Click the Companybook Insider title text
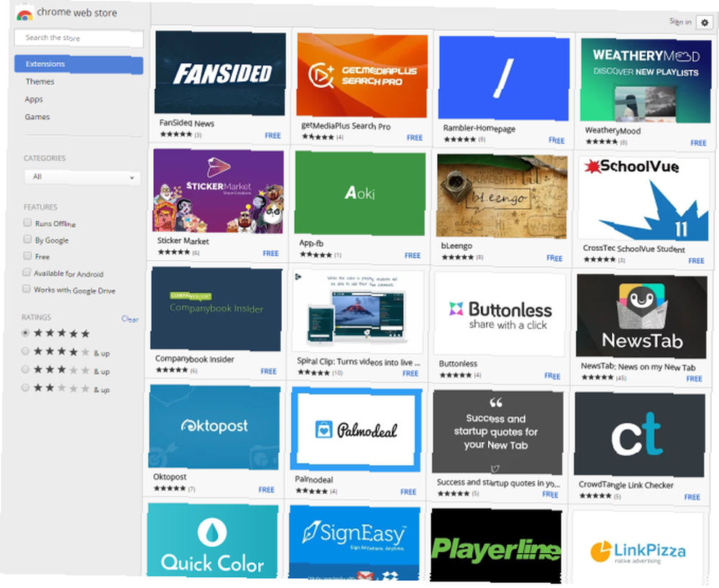 pos(194,359)
